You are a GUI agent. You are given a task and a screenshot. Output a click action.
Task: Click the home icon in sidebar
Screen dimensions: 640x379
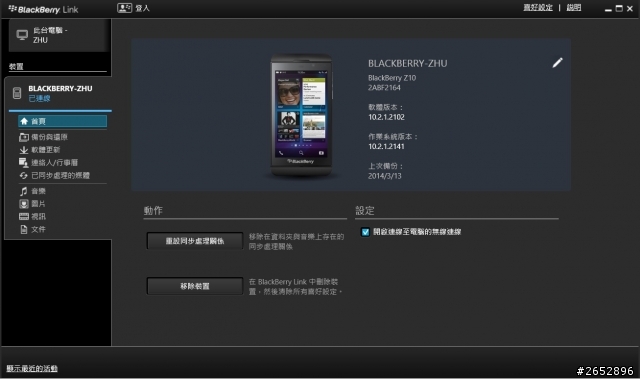click(x=24, y=121)
